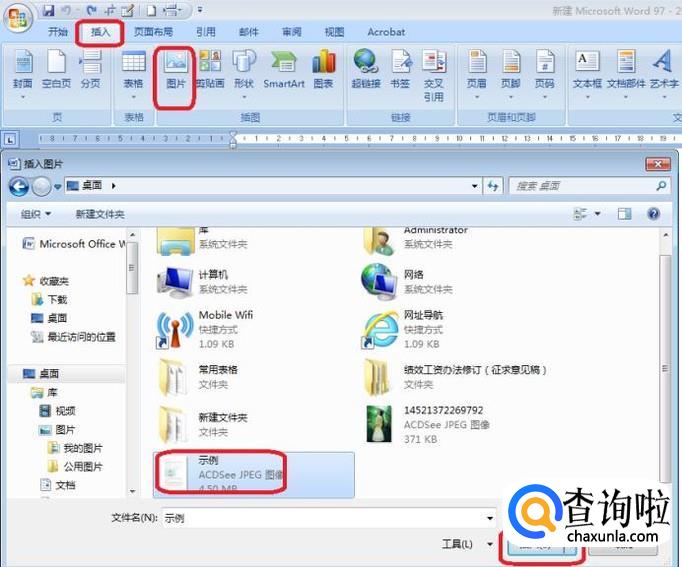Open the 视图 tab

tap(334, 32)
